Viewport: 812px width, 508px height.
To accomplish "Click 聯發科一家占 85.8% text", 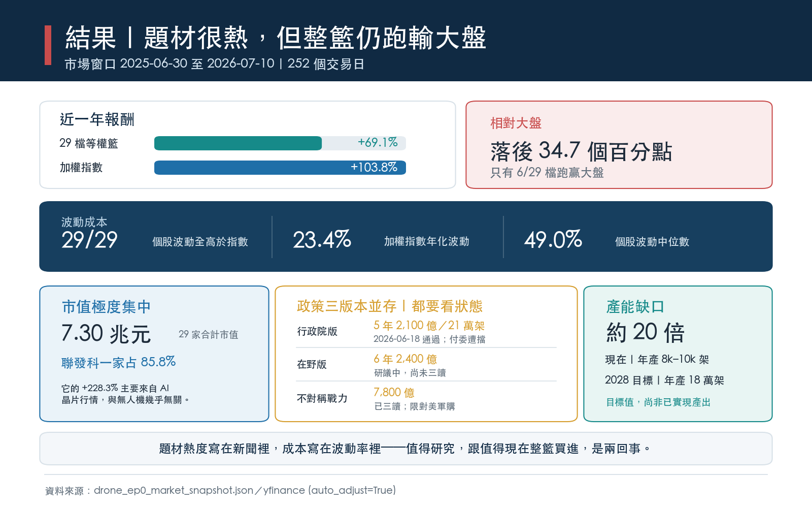I will pyautogui.click(x=119, y=362).
